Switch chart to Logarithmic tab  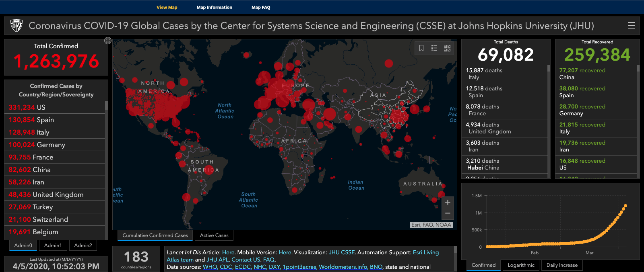point(521,265)
